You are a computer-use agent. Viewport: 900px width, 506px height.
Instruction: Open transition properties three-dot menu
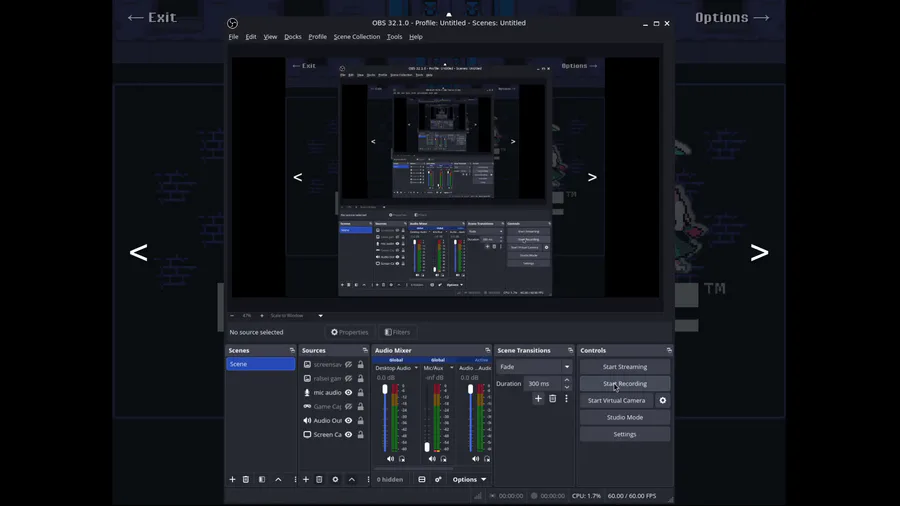click(x=566, y=398)
